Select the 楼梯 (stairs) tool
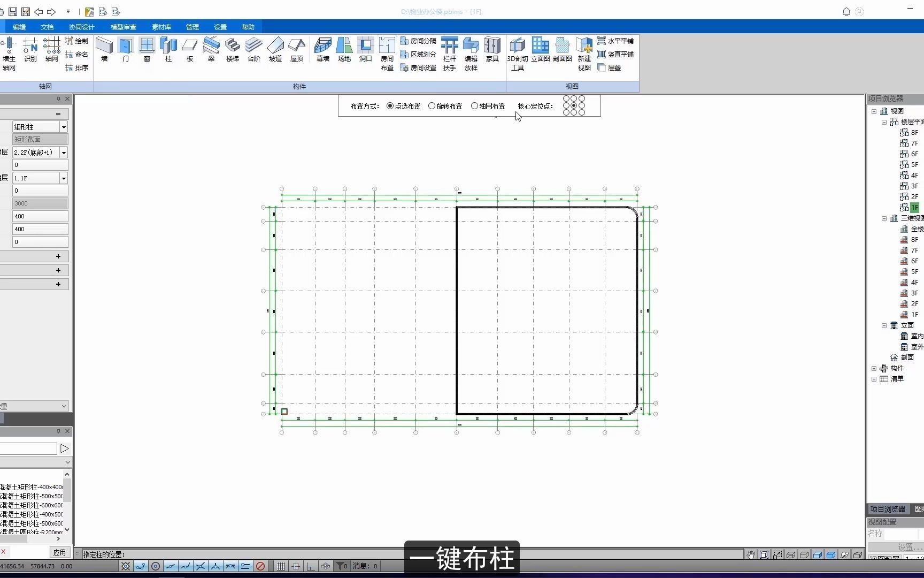This screenshot has width=924, height=578. pos(232,51)
